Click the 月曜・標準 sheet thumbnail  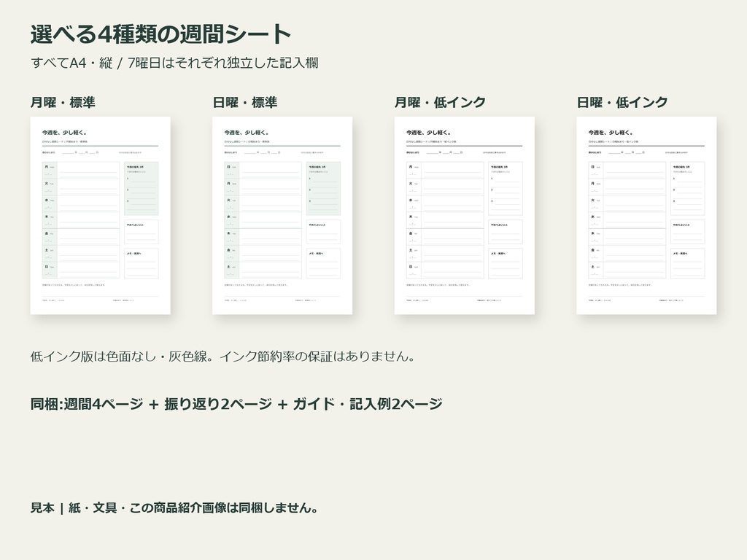(x=100, y=215)
